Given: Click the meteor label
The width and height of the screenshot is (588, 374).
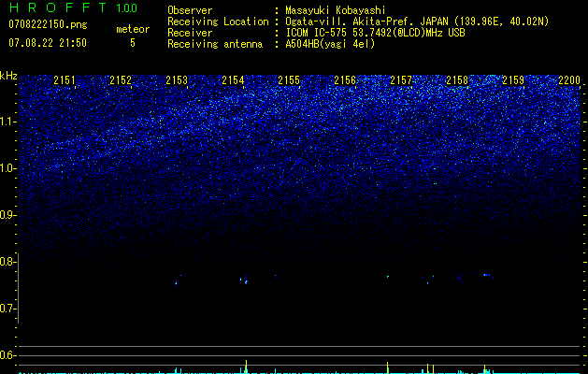Looking at the screenshot, I should click(x=133, y=29).
